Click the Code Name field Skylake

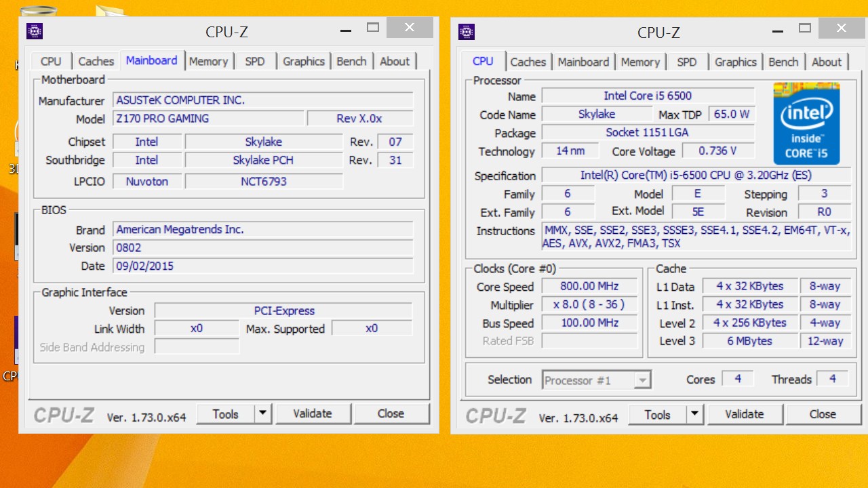(597, 115)
